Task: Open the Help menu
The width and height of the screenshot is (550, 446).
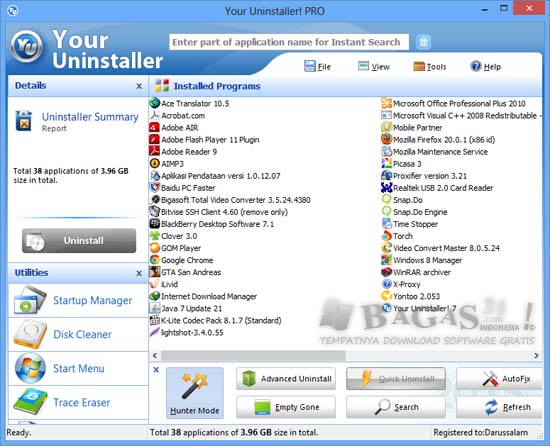Action: [486, 66]
